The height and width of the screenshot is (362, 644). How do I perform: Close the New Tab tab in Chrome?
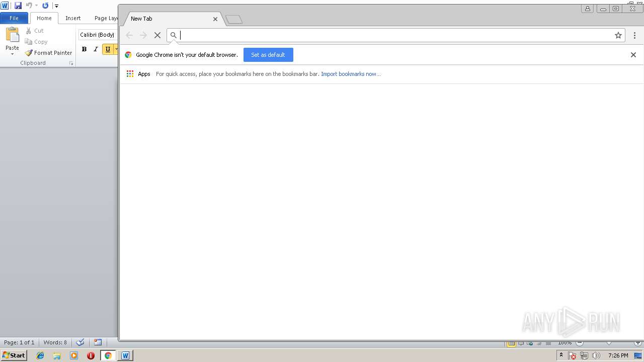click(x=215, y=19)
